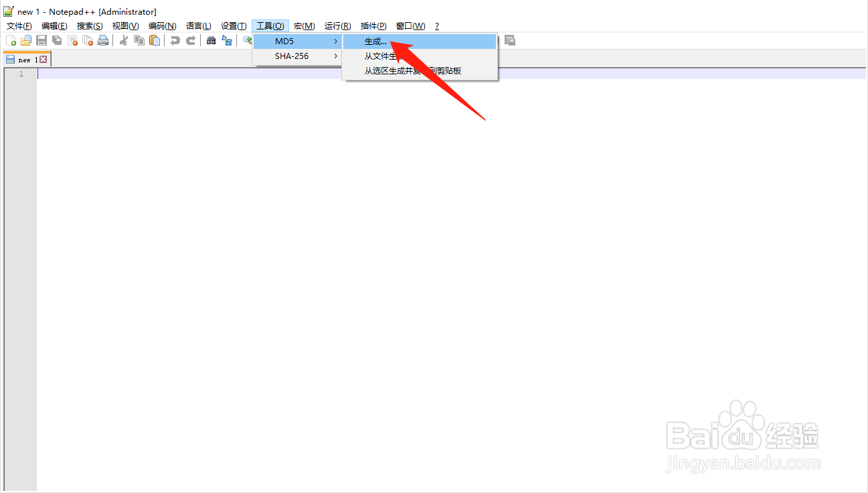Open the 窗口(W) menu

(410, 26)
